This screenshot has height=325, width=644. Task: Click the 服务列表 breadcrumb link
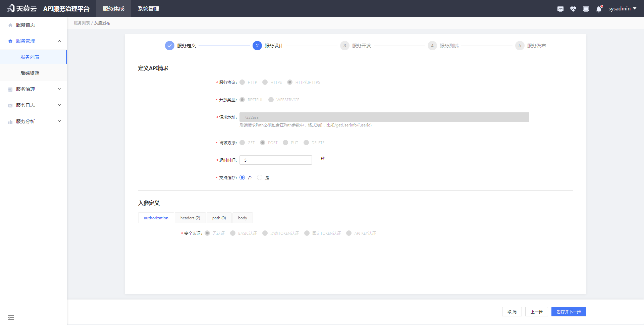82,23
